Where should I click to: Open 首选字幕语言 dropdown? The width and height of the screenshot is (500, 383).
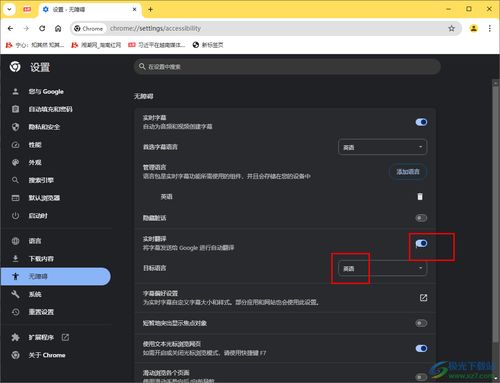[382, 147]
